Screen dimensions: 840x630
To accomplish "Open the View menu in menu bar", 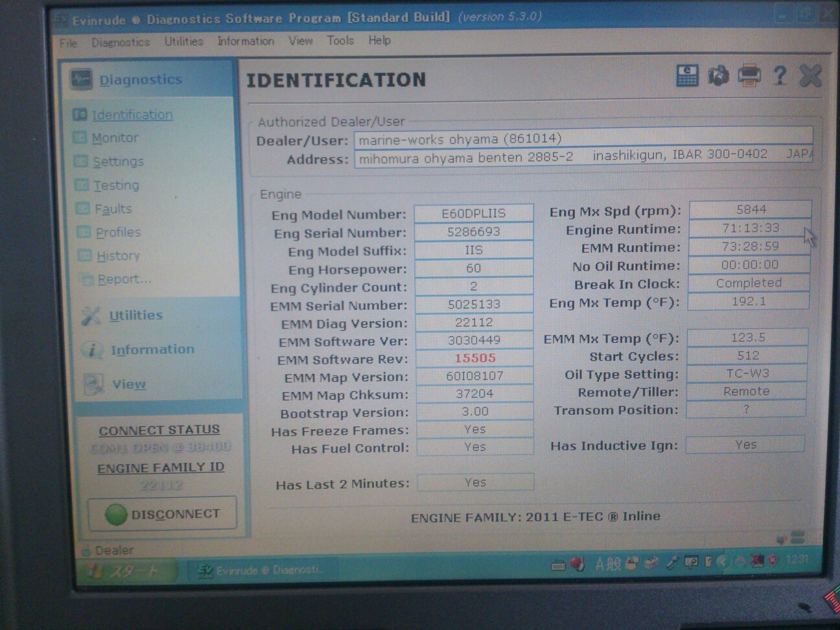I will 301,41.
